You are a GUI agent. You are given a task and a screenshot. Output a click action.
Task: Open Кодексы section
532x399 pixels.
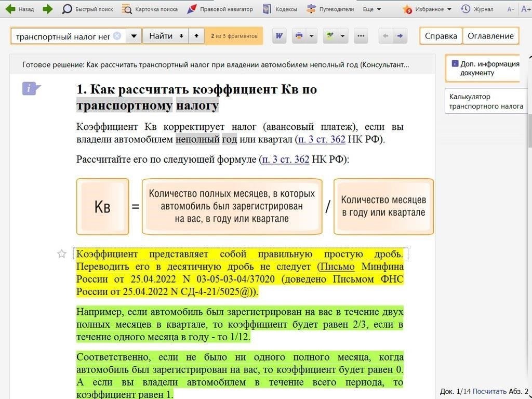coord(280,9)
